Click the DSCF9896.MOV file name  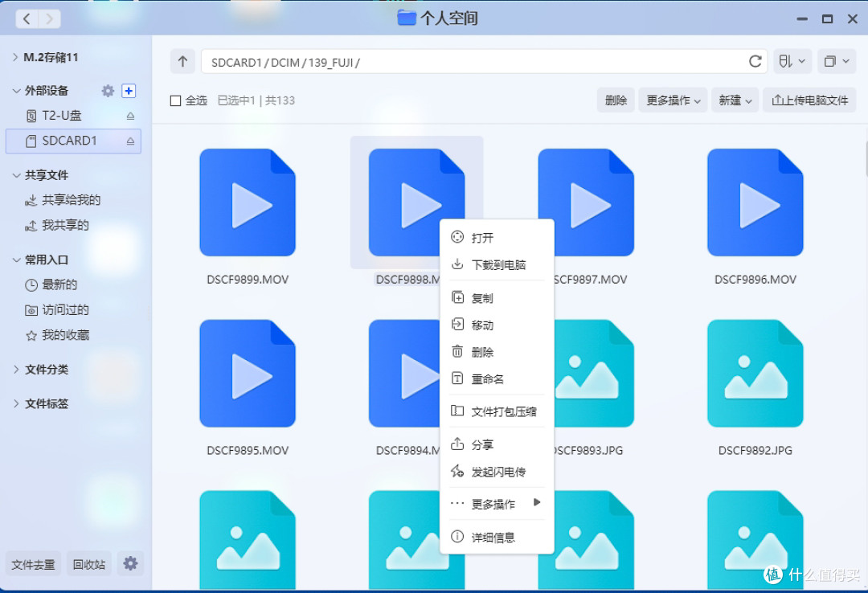coord(755,280)
